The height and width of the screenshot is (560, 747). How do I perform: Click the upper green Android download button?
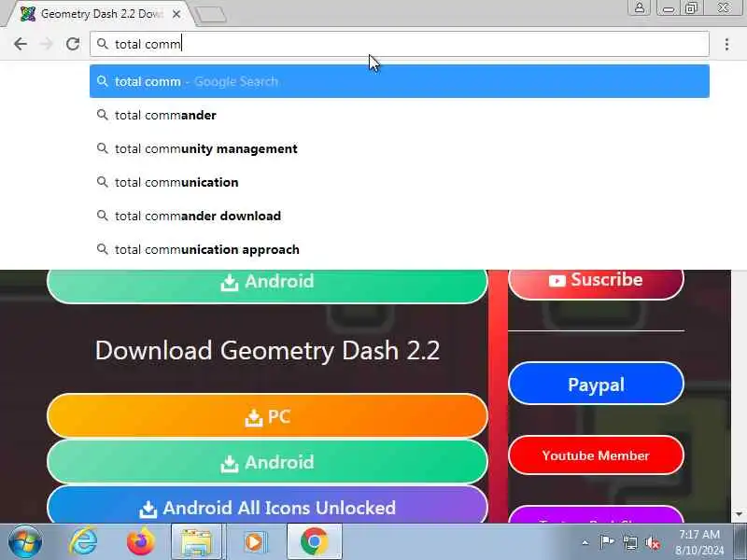tap(267, 285)
